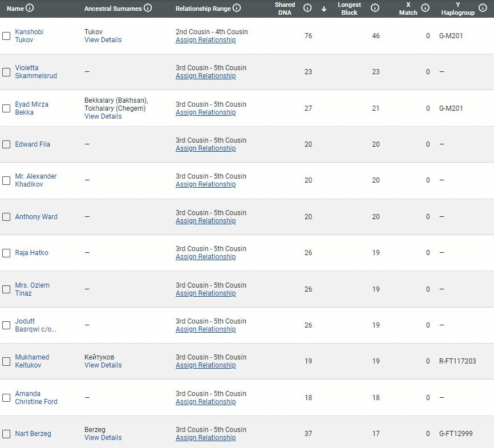Open Raja Hatko's match profile
Screen dimensions: 494x448
tap(32, 253)
